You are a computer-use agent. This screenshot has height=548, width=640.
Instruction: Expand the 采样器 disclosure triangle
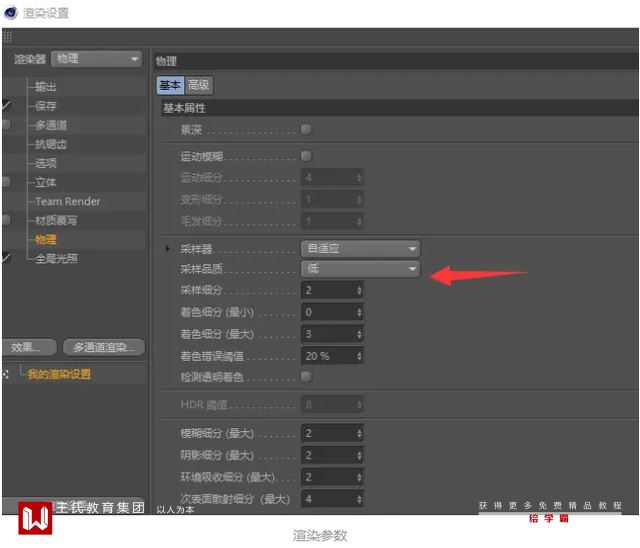(167, 248)
